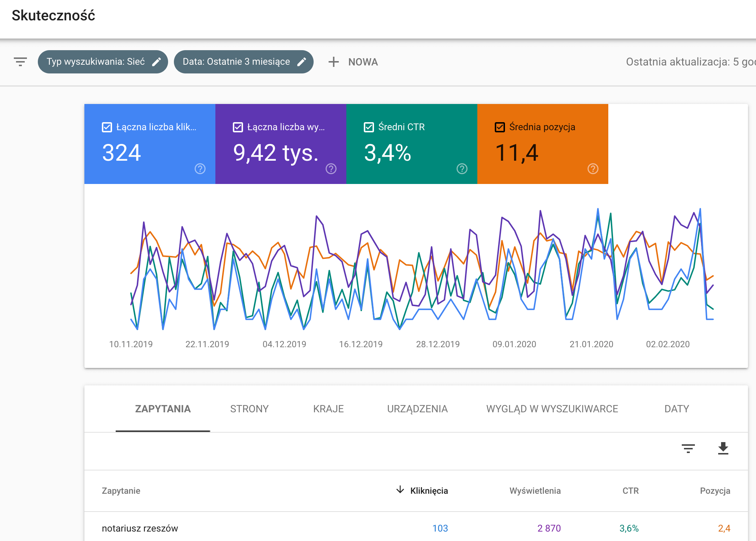Click the chart date label 21.01.2020
This screenshot has height=541, width=756.
point(592,344)
